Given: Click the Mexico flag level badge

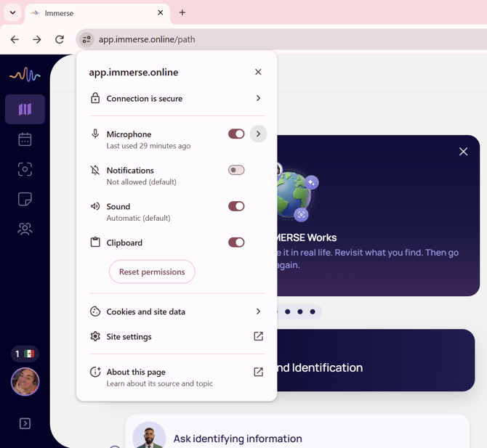Looking at the screenshot, I should click(25, 354).
